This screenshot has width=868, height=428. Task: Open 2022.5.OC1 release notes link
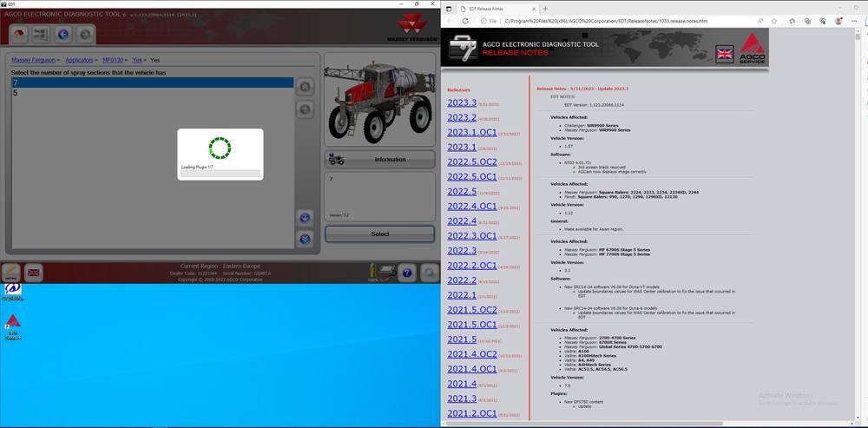(x=471, y=176)
